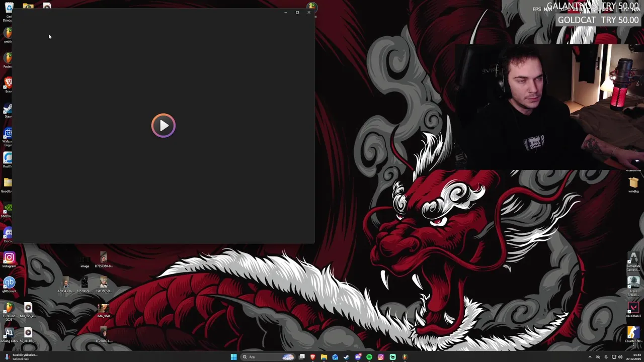Open Steam from the taskbar
The image size is (644, 362).
pos(346,357)
